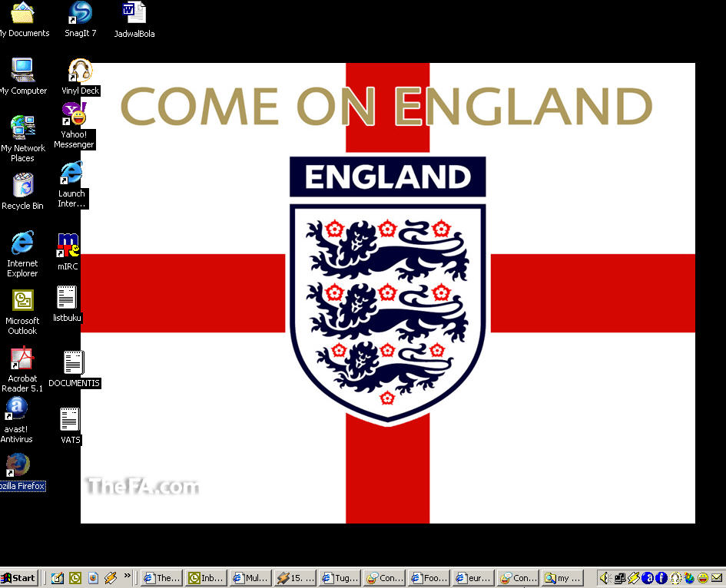
Task: Activate the "eur..." Internet Explorer taskbar button
Action: [473, 578]
